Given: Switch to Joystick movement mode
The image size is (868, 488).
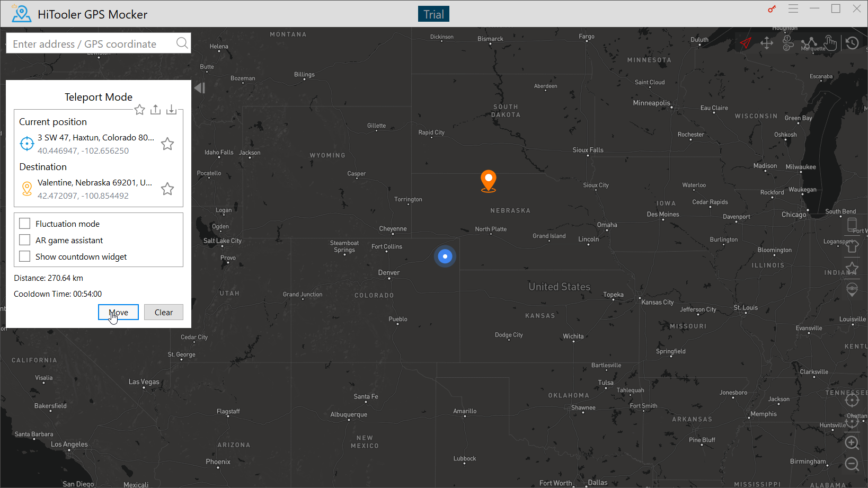Looking at the screenshot, I should pos(767,43).
